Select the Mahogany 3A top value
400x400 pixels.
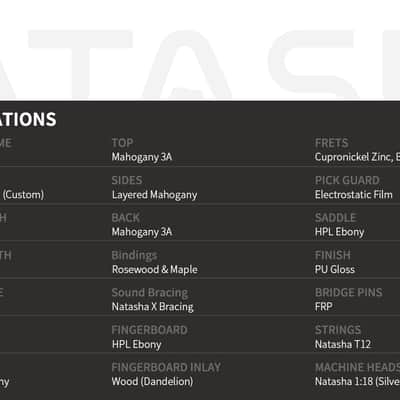(x=142, y=157)
